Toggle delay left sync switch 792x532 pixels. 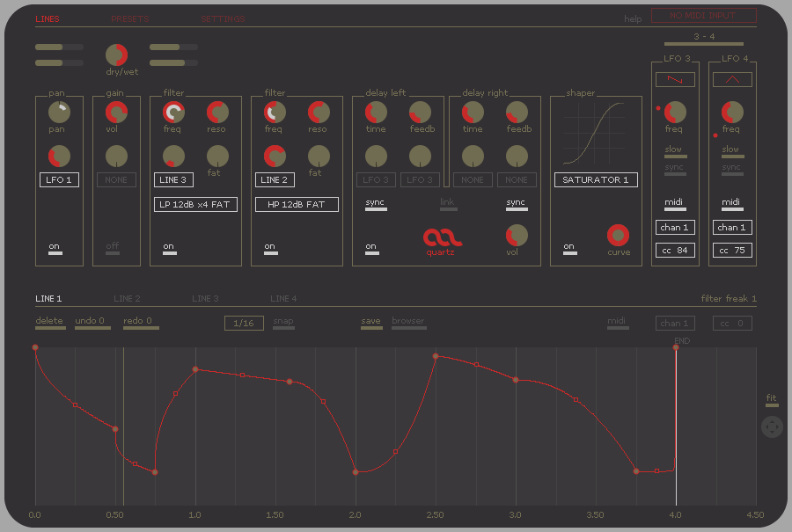point(376,206)
